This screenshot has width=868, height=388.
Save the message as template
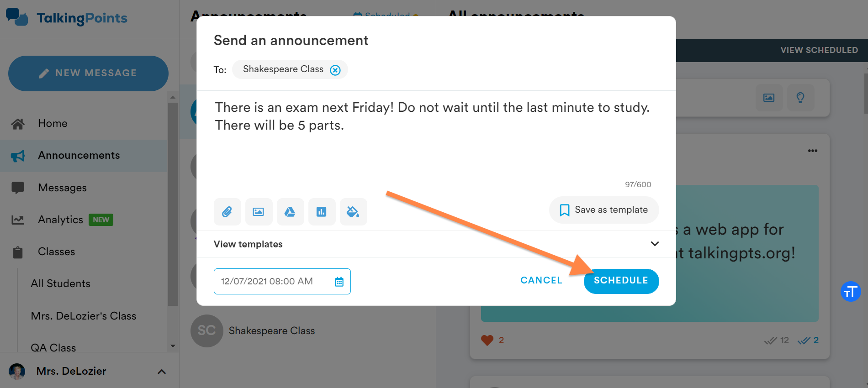click(x=604, y=210)
